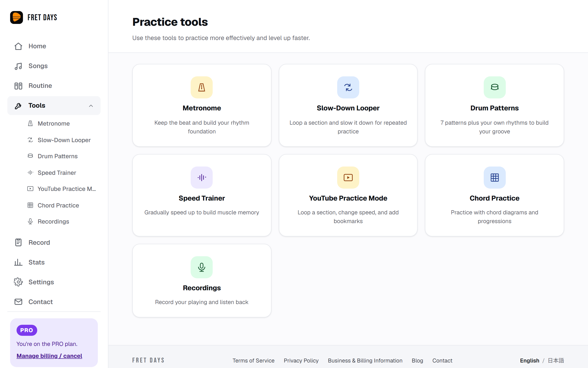Open Privacy Policy footer link

[301, 360]
